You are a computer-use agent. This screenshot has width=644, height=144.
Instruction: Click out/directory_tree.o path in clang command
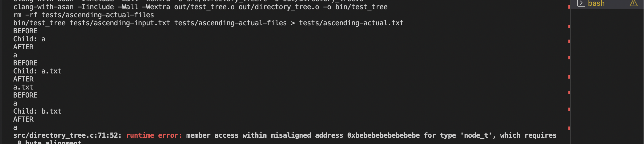pos(279,7)
